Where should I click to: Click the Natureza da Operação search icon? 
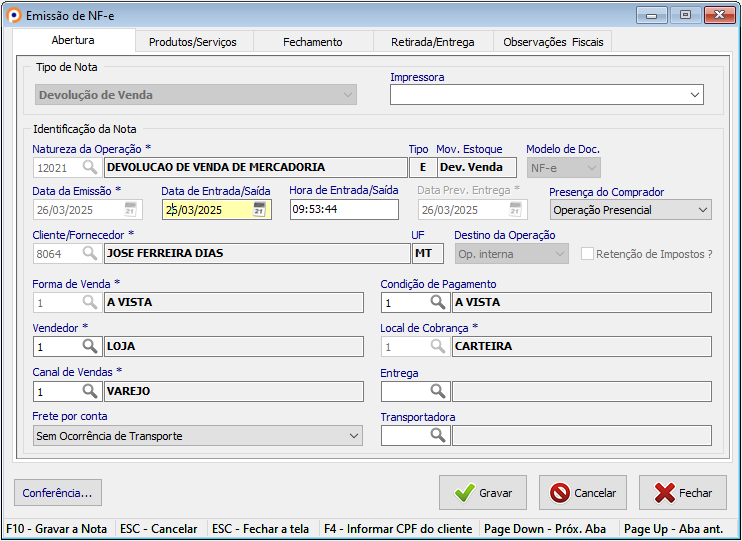pyautogui.click(x=89, y=168)
